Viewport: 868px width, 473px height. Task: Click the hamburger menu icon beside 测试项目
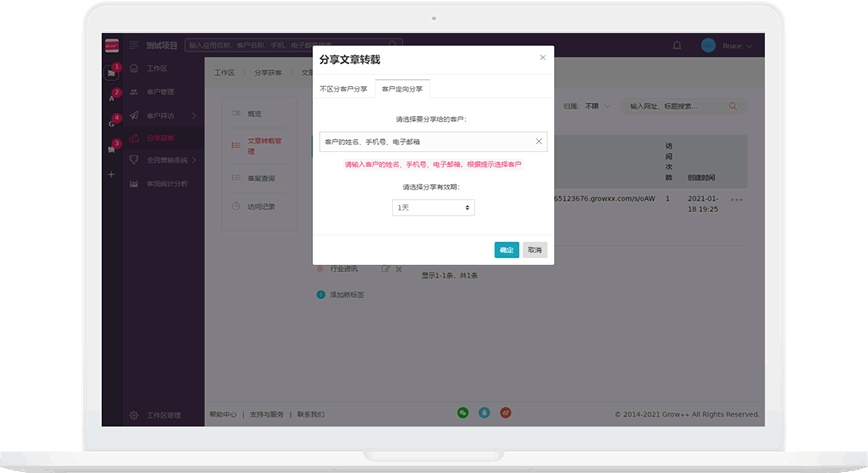(x=134, y=46)
